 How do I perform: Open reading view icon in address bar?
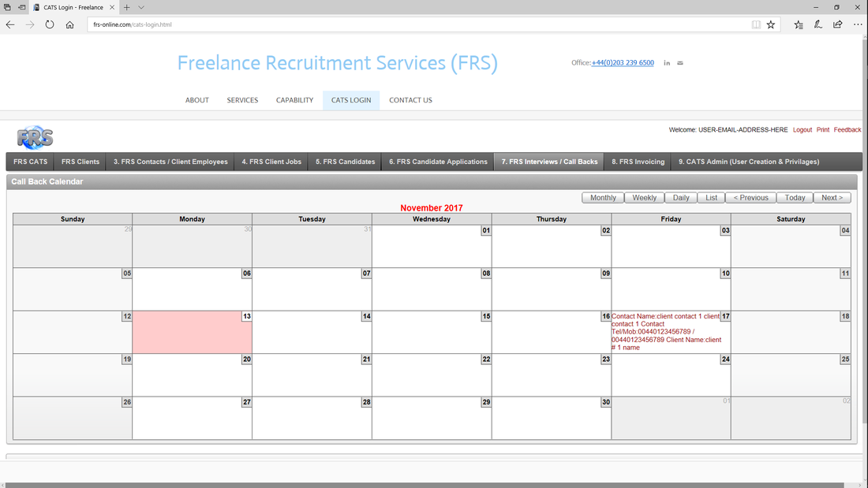[756, 24]
